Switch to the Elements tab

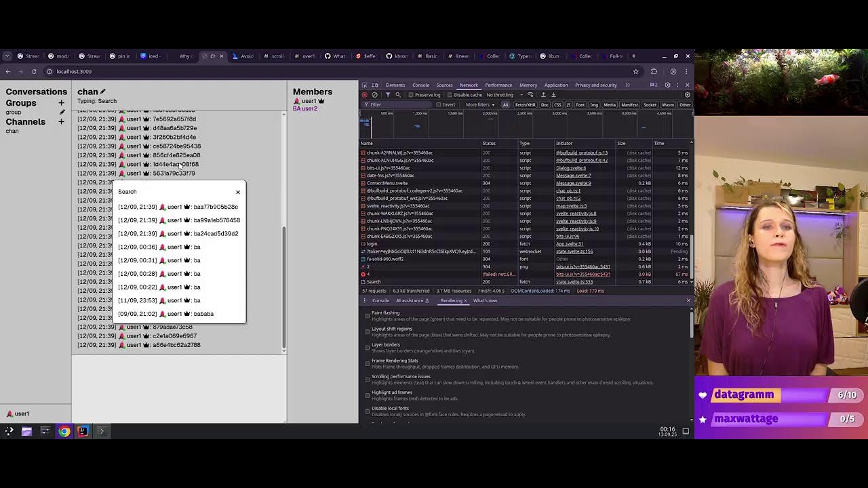click(x=395, y=85)
